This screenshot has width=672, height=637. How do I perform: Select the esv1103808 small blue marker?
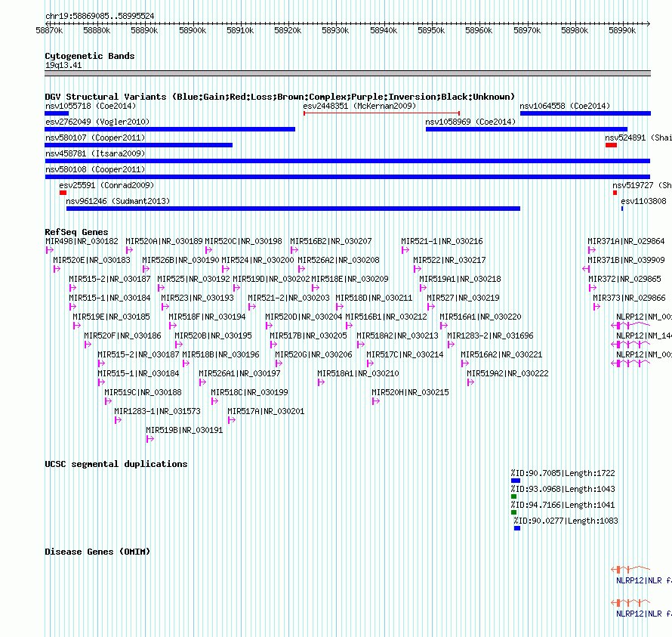point(622,209)
